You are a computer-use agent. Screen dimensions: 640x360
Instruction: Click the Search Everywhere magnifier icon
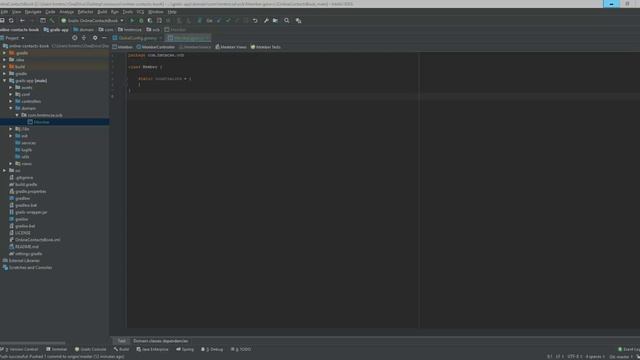pos(287,20)
